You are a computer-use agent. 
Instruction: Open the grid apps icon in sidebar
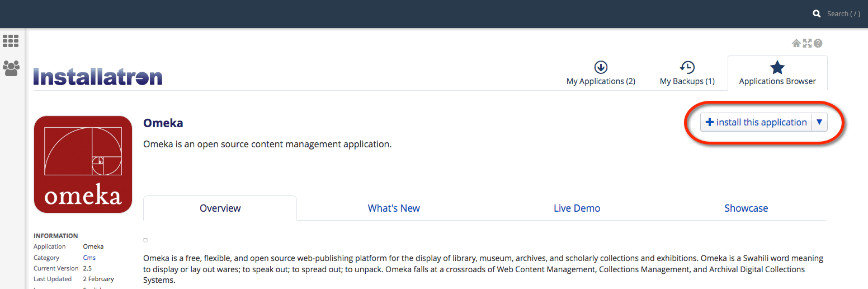(x=11, y=41)
